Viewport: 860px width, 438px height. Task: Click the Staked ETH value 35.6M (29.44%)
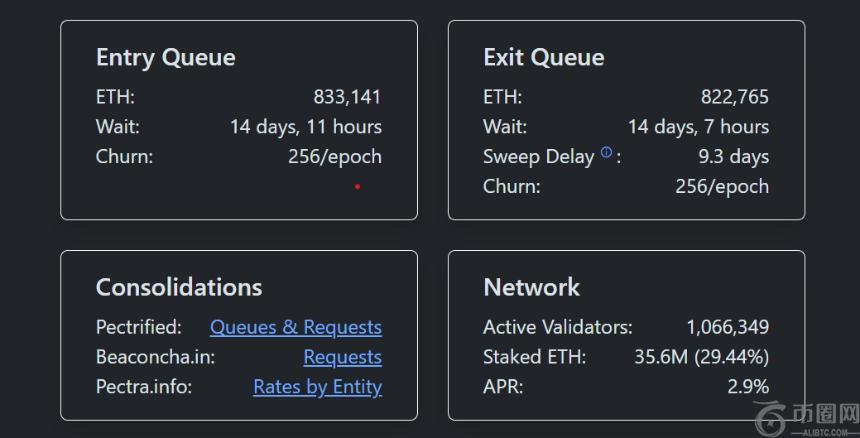701,357
